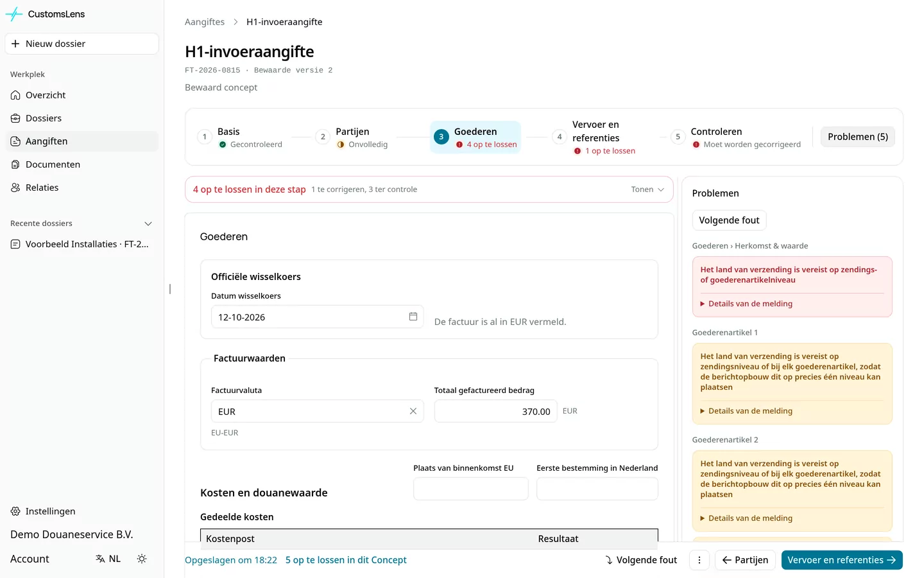Click the Voorbeeld Installaties dossier icon
The width and height of the screenshot is (924, 578).
coord(15,244)
